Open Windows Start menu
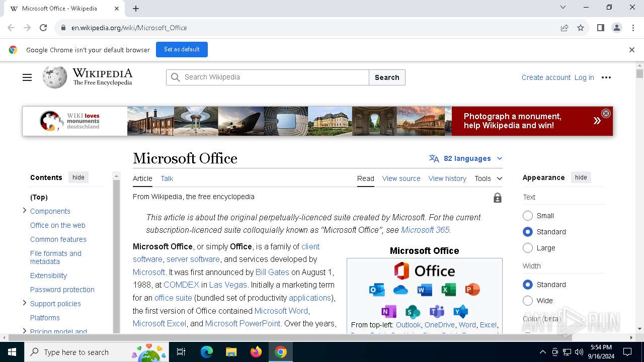This screenshot has width=644, height=362. 12,352
